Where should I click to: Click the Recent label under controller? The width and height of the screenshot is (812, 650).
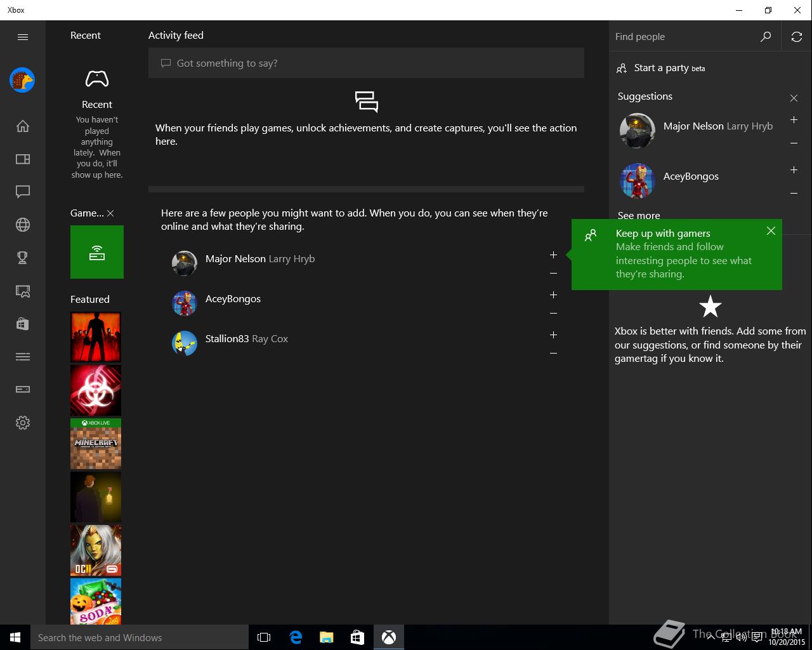(97, 105)
